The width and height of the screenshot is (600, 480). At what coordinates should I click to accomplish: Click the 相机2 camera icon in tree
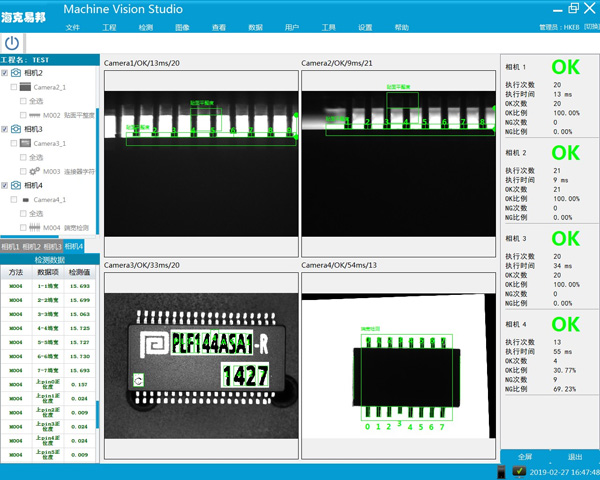17,73
